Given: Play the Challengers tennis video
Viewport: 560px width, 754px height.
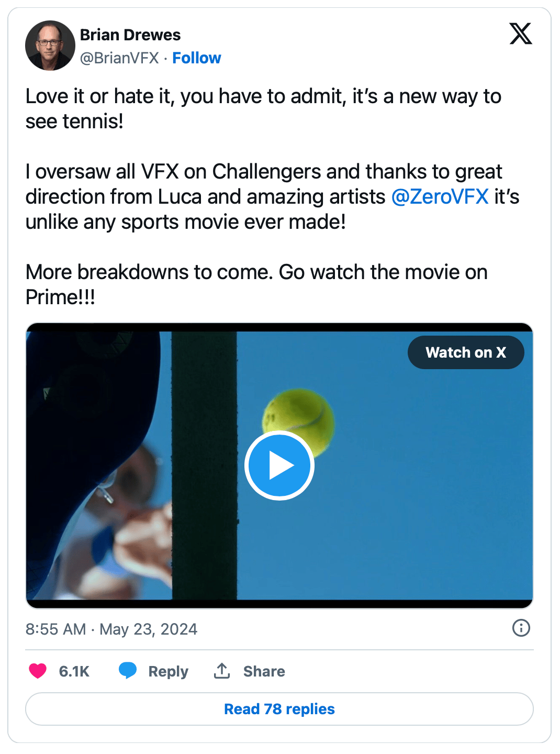Looking at the screenshot, I should click(279, 465).
